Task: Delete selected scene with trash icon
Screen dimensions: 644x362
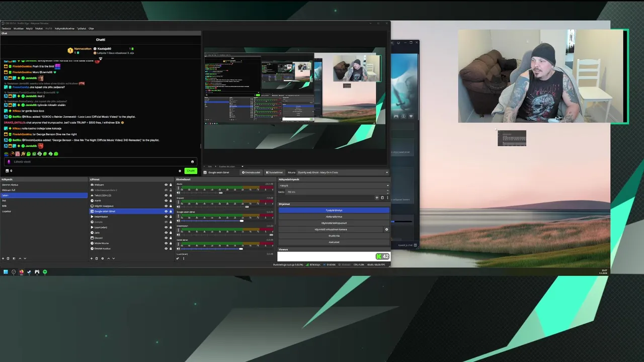Action: (x=8, y=258)
